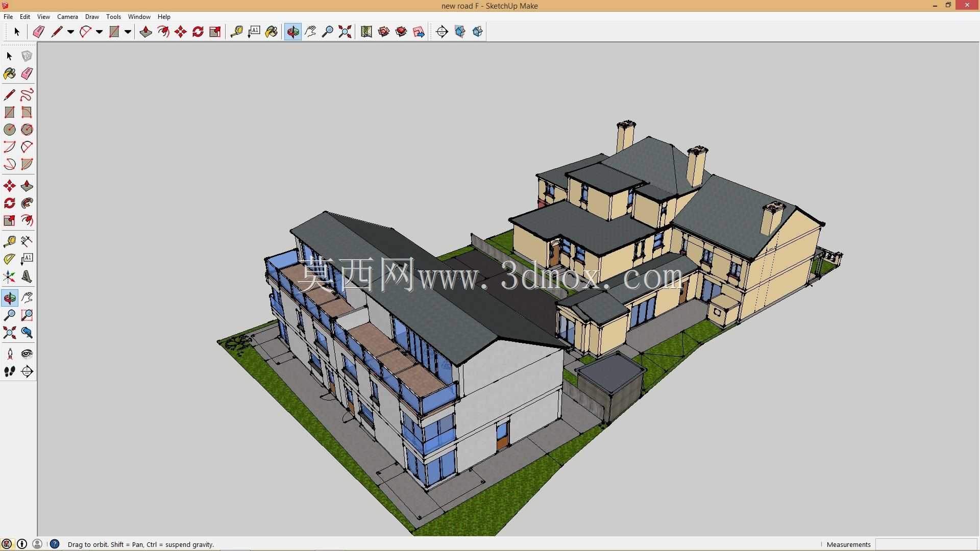Activate Push/Pull in the top toolbar
This screenshot has width=980, height=551.
pyautogui.click(x=145, y=32)
